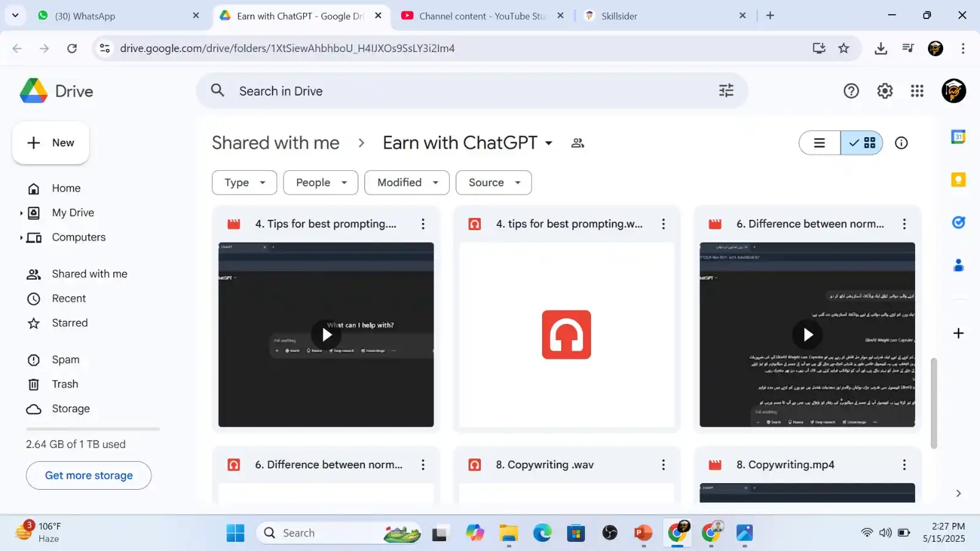View folder details info icon

point(901,143)
